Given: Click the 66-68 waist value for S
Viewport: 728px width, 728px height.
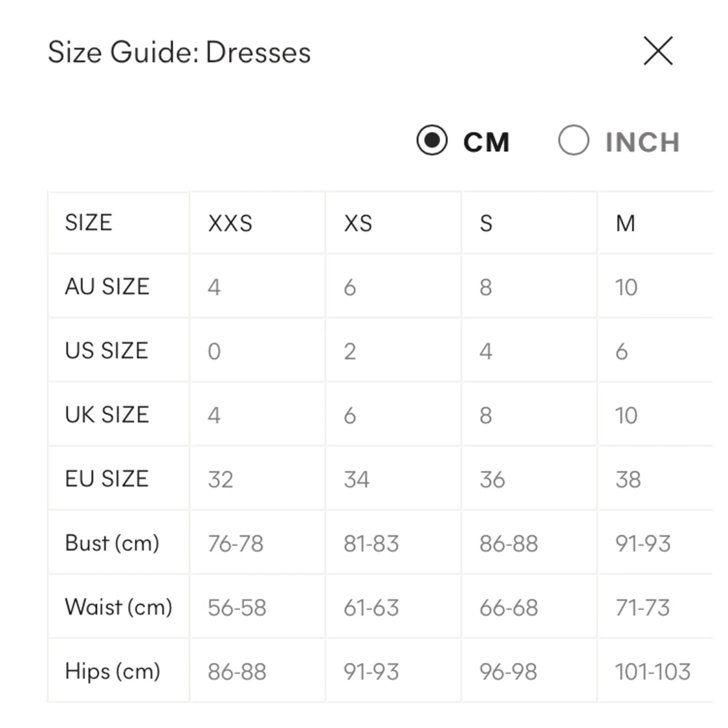Looking at the screenshot, I should [509, 608].
